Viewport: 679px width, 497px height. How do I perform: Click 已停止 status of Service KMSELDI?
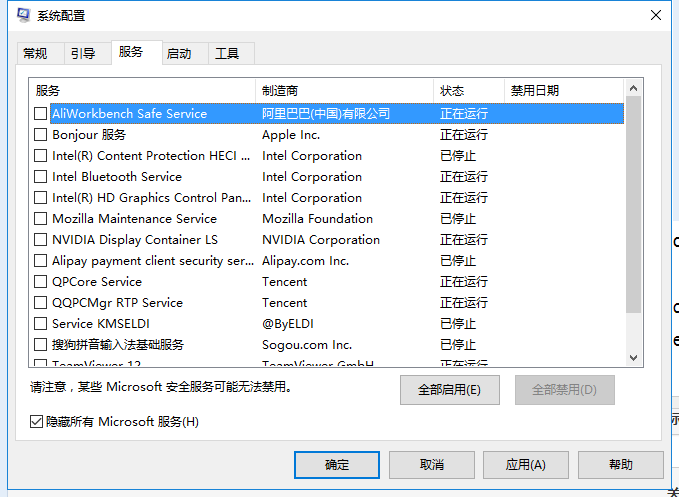click(458, 323)
